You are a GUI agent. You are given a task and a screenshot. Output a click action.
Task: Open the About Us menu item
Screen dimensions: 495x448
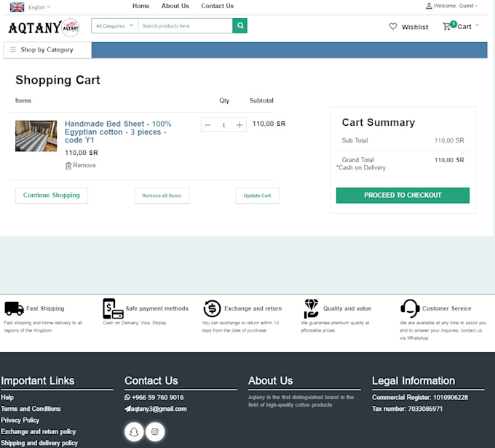click(x=175, y=6)
